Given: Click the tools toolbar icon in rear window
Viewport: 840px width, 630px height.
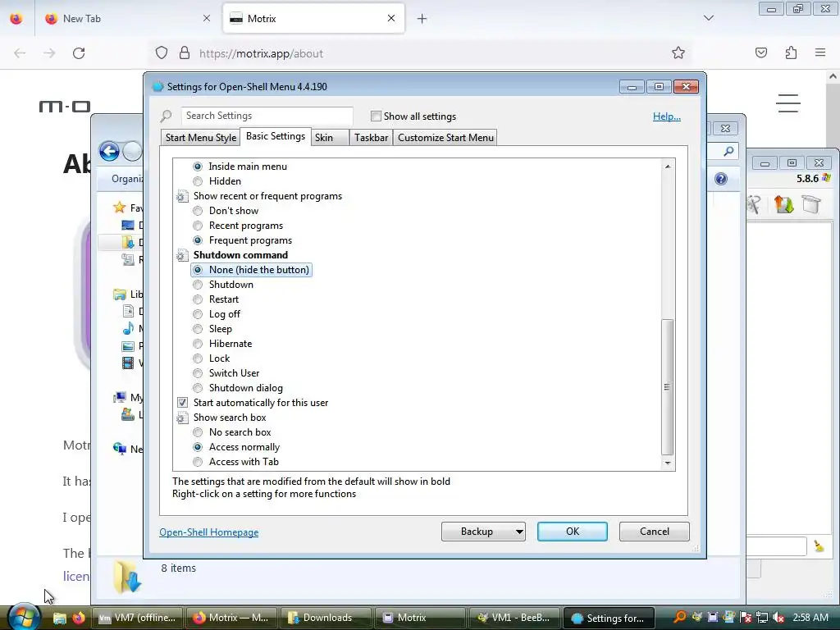Looking at the screenshot, I should pos(754,204).
